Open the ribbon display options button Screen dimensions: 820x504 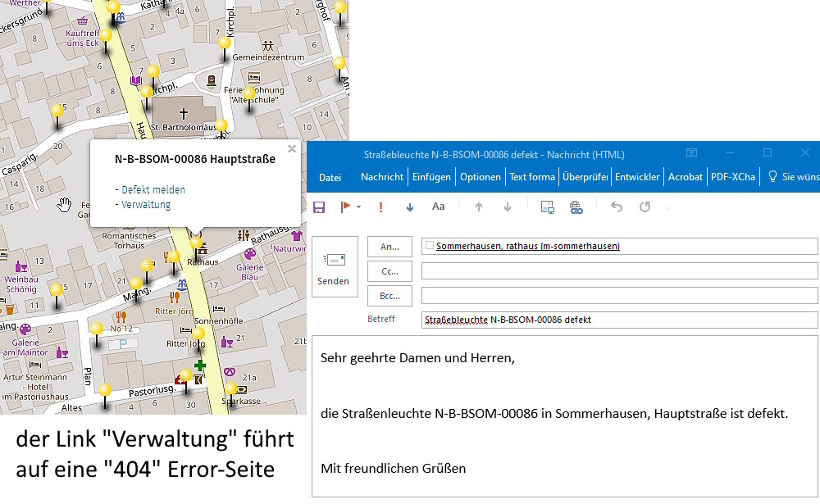click(x=692, y=153)
